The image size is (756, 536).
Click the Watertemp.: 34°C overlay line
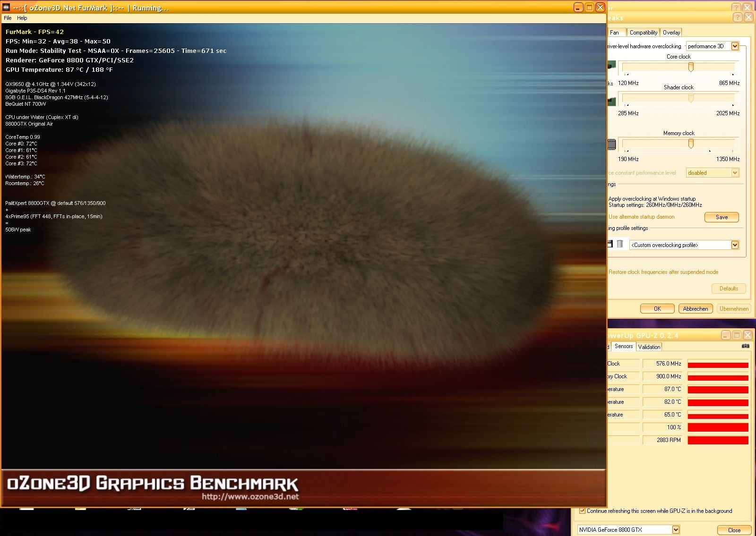(x=25, y=177)
